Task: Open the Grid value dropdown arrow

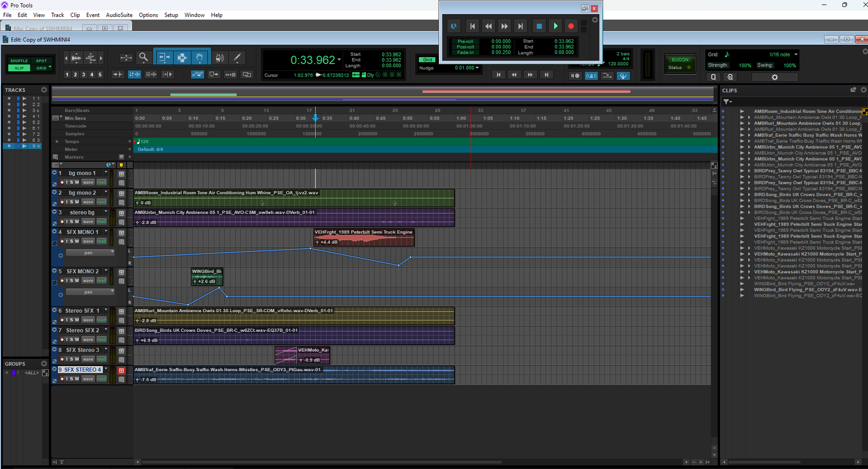Action: (x=796, y=54)
